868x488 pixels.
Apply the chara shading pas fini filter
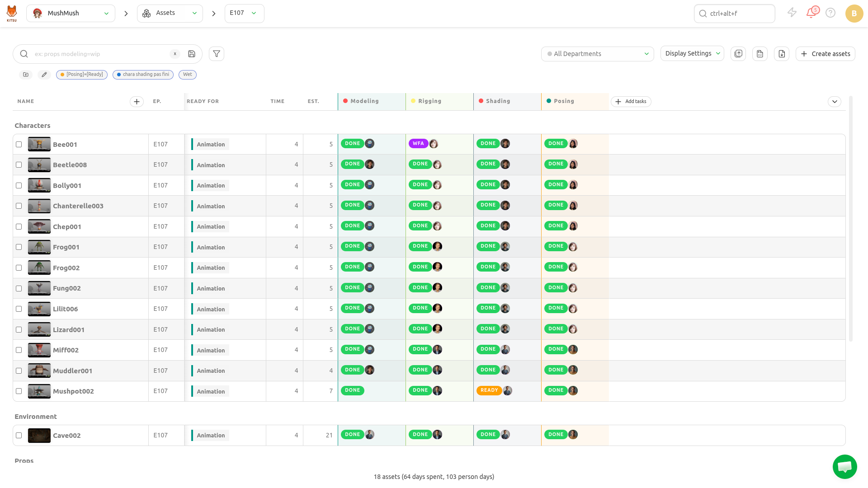click(143, 75)
